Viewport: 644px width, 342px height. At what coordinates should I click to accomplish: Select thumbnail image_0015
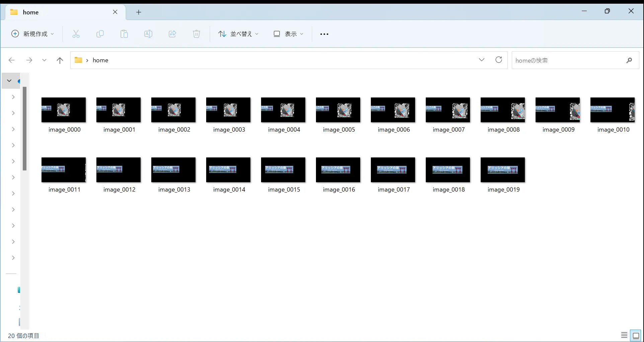point(283,170)
